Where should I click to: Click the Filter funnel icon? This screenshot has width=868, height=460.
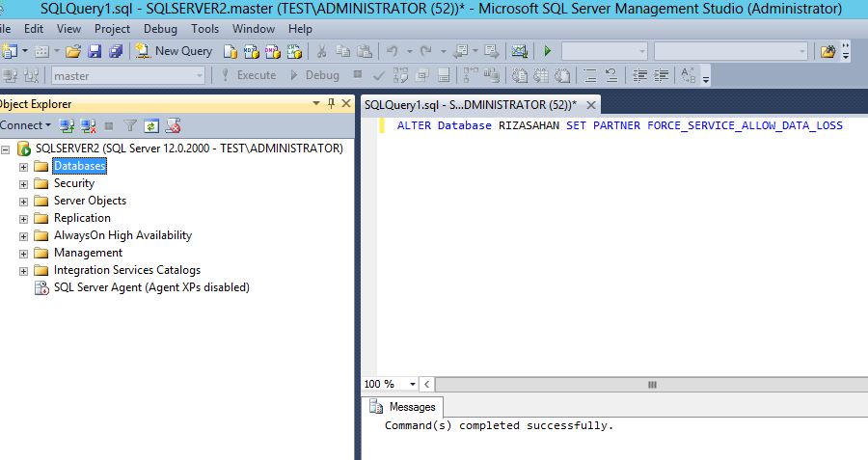click(130, 125)
